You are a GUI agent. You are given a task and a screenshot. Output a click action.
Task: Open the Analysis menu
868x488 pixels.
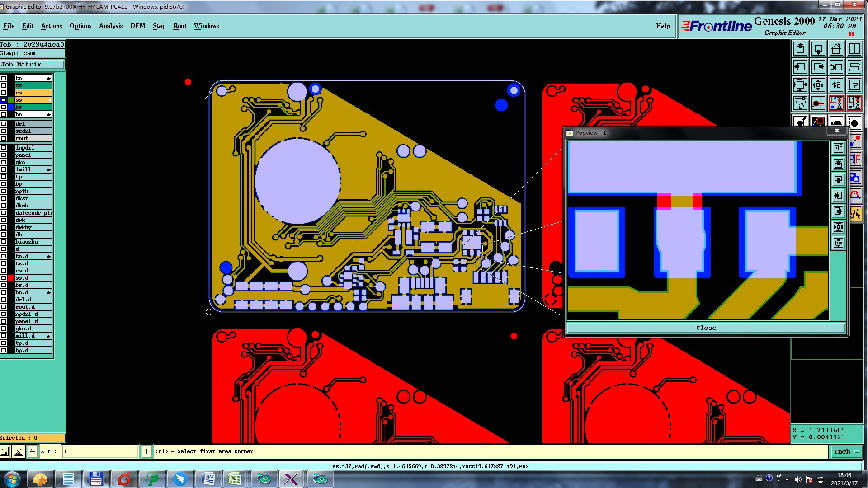(x=110, y=26)
